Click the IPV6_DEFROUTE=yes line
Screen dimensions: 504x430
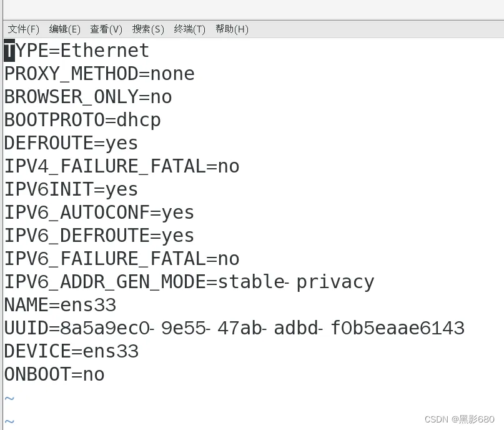pyautogui.click(x=99, y=236)
